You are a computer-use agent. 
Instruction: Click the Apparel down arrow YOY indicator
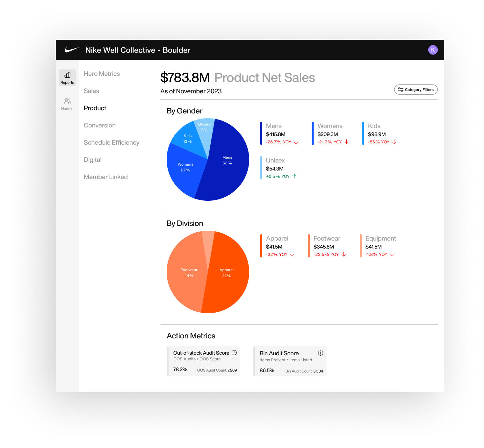tap(292, 254)
